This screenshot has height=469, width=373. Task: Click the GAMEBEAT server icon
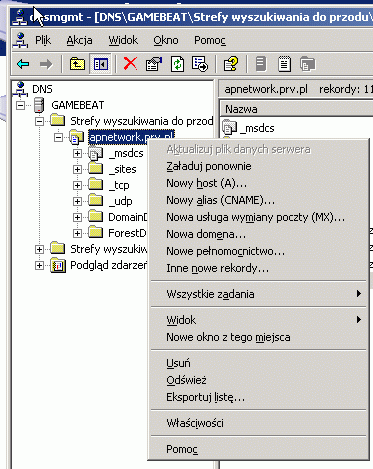[x=40, y=105]
